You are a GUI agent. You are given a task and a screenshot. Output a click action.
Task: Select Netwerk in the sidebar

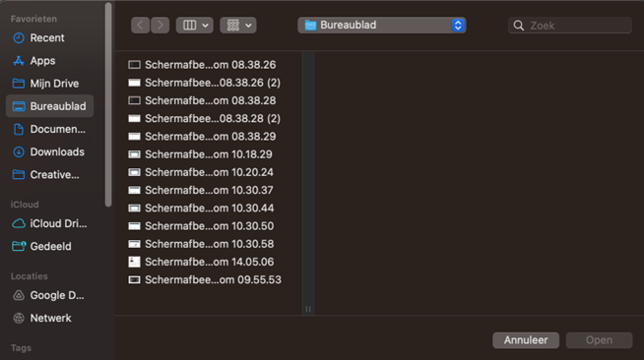coord(49,318)
